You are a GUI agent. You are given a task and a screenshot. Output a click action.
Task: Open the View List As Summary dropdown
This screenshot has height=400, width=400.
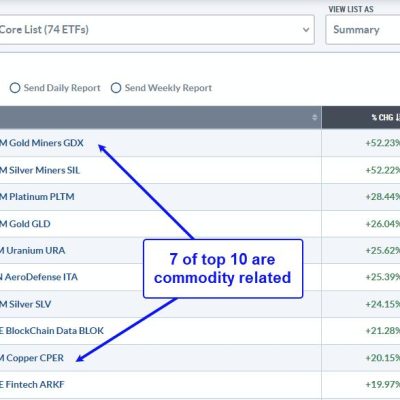click(363, 30)
